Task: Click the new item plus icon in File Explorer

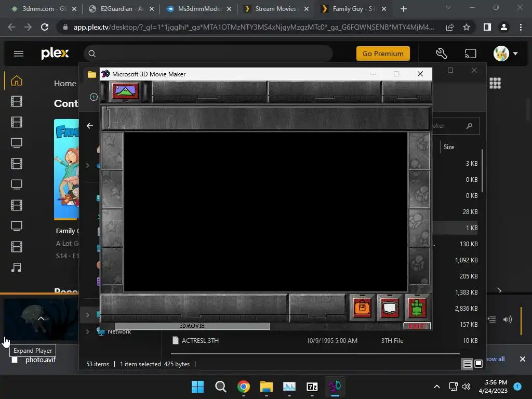Action: click(x=94, y=97)
